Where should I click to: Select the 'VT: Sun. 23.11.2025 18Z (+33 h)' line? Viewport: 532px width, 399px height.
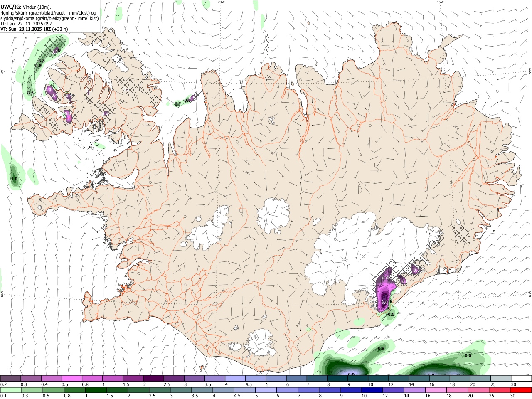pyautogui.click(x=34, y=29)
